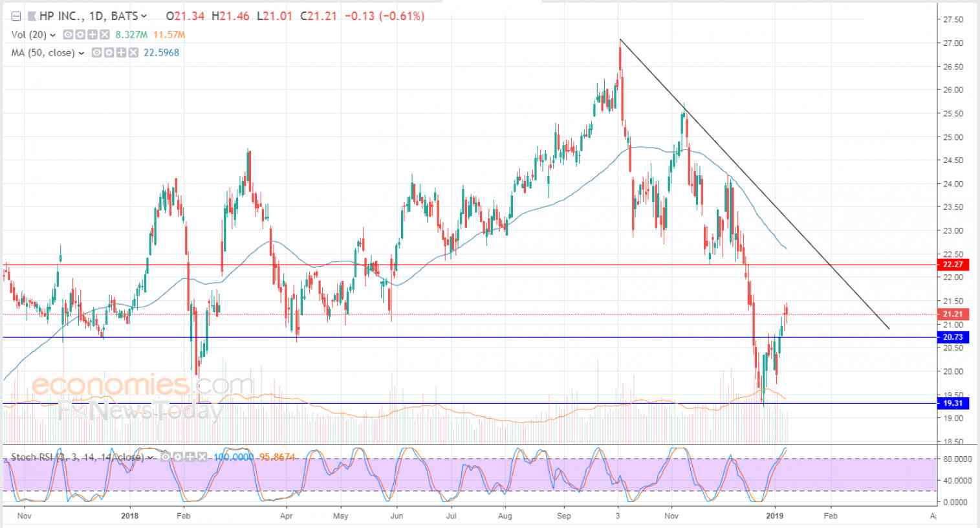Click the current price 21.21 label
The image size is (980, 528).
coord(953,314)
